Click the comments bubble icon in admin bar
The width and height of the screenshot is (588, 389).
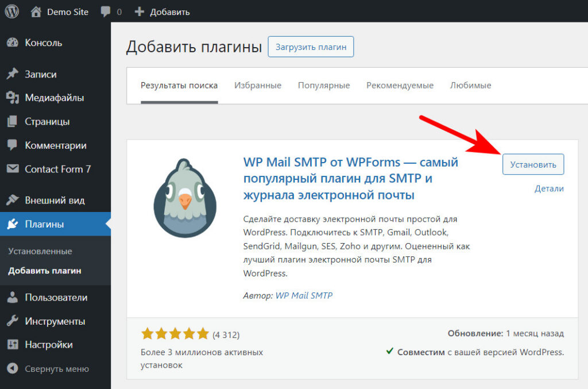(106, 11)
